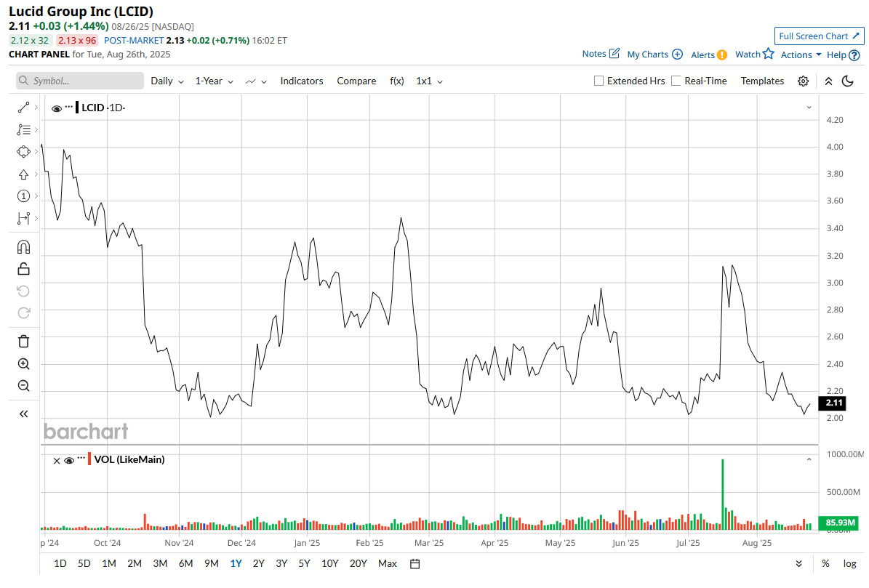Select the arrow marker tool
Viewport: 869px width, 588px height.
(x=23, y=174)
